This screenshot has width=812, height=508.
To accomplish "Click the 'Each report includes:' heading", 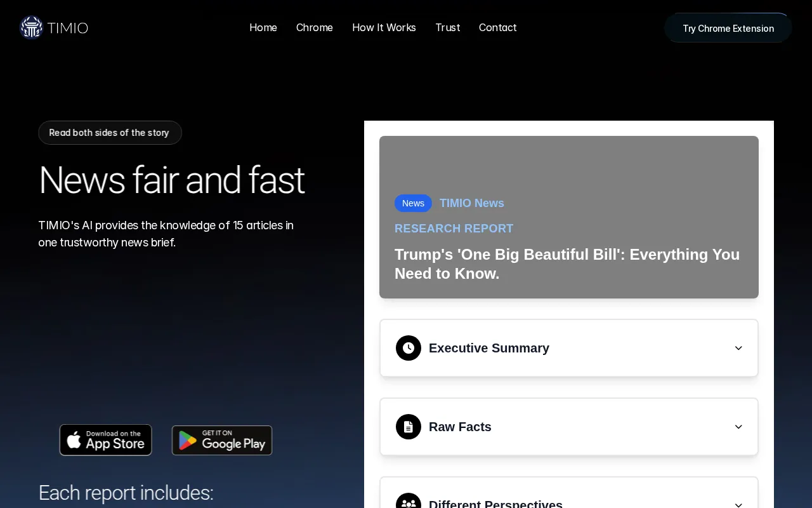I will tap(126, 493).
